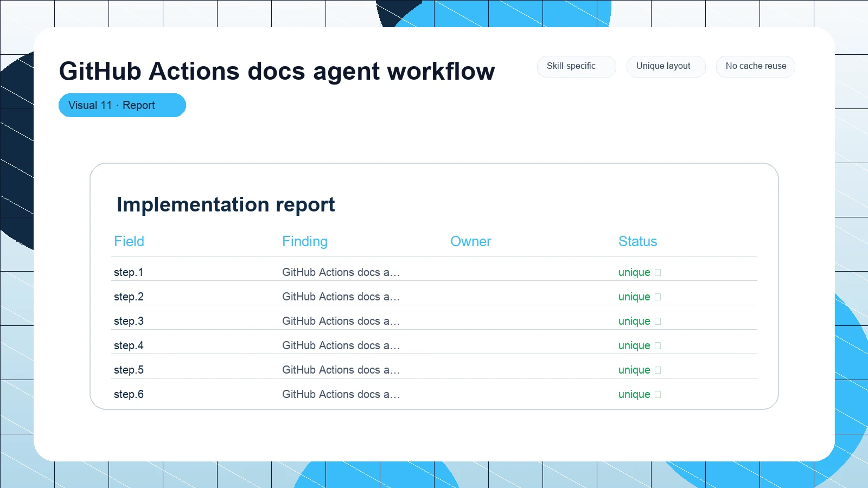
Task: Select the step.6 field cell
Action: coord(129,394)
